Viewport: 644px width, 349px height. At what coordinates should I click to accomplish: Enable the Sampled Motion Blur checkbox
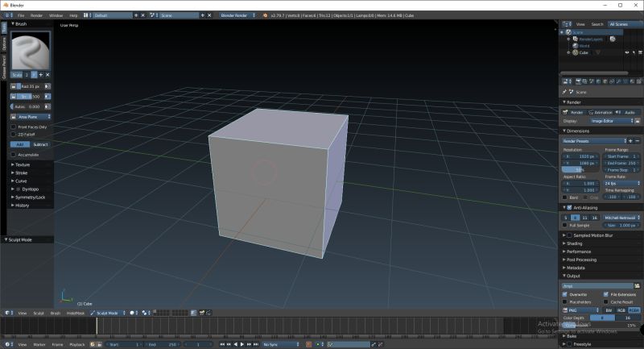(x=569, y=235)
